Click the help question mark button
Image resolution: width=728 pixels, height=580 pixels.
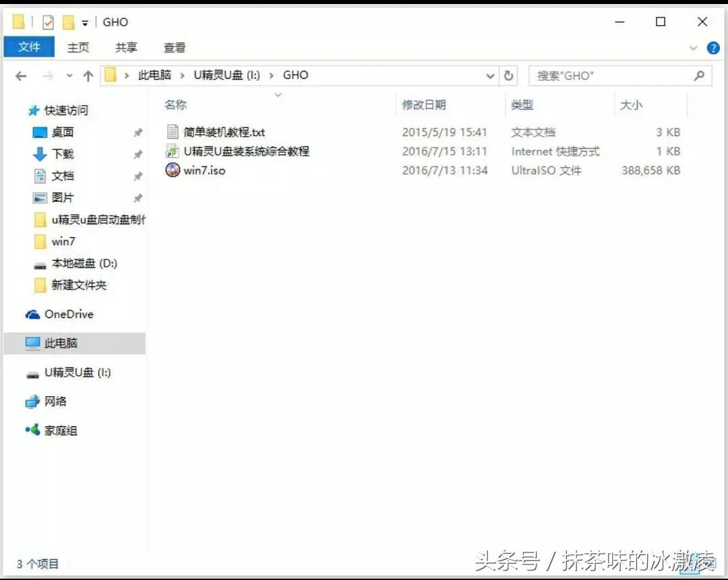coord(713,47)
